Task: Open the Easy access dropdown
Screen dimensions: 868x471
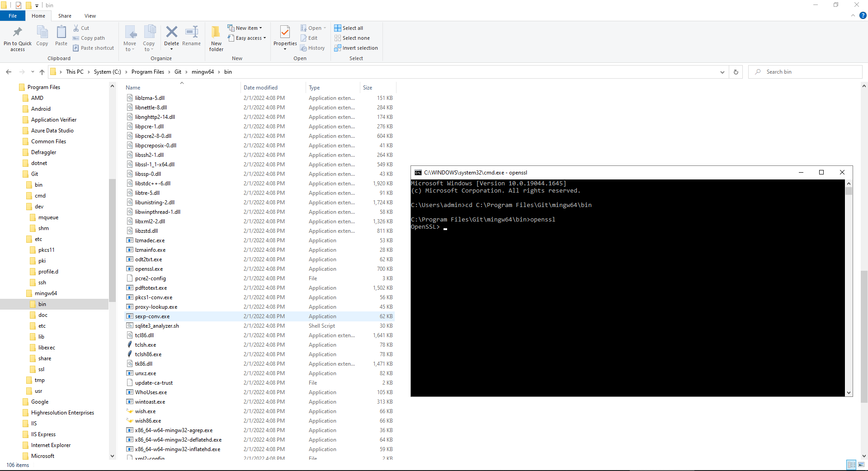Action: (x=247, y=38)
